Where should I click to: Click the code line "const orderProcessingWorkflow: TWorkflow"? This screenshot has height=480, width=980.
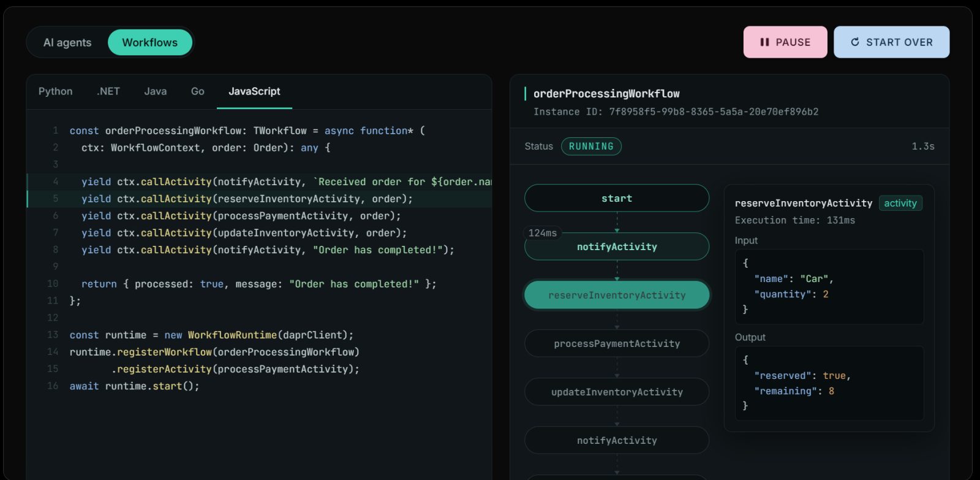coord(247,131)
